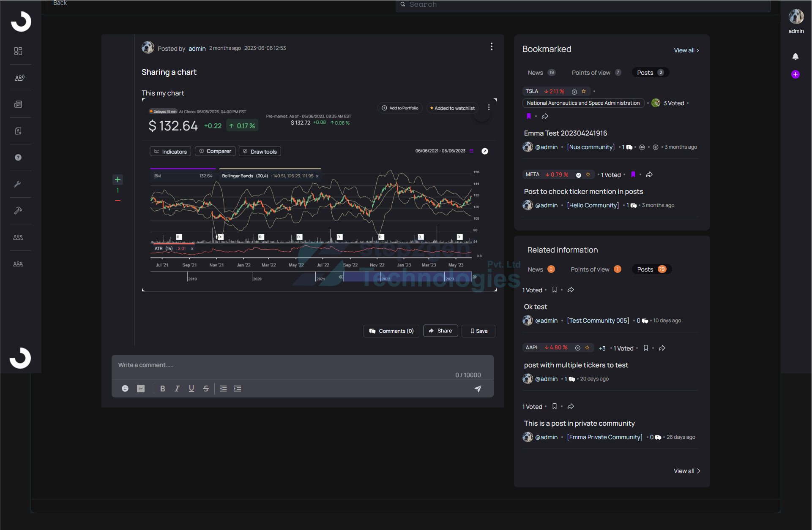Toggle underline formatting in comment editor

pyautogui.click(x=191, y=389)
